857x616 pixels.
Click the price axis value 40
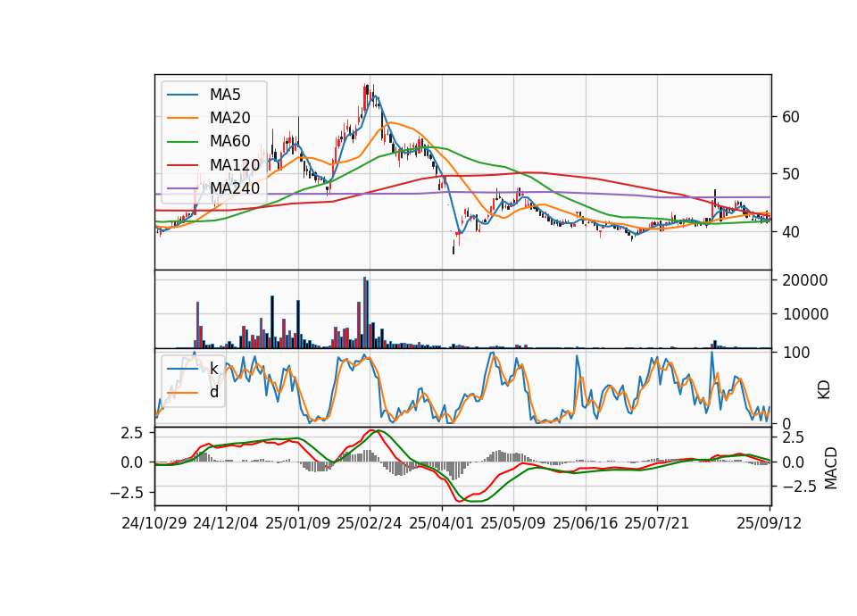[791, 232]
